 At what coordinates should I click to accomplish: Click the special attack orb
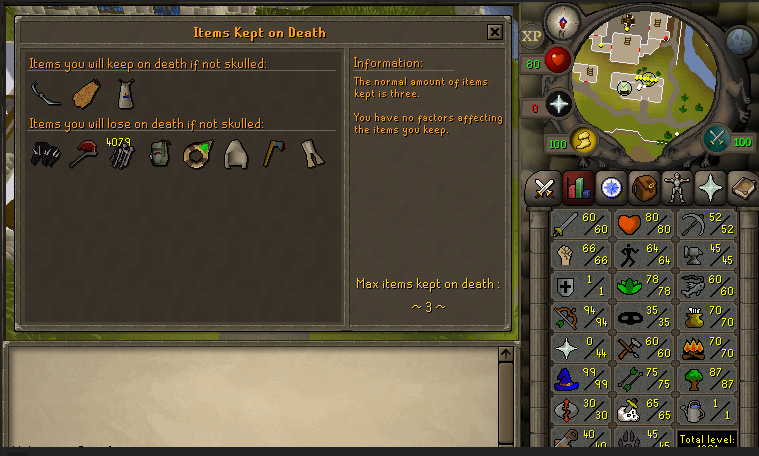(716, 139)
